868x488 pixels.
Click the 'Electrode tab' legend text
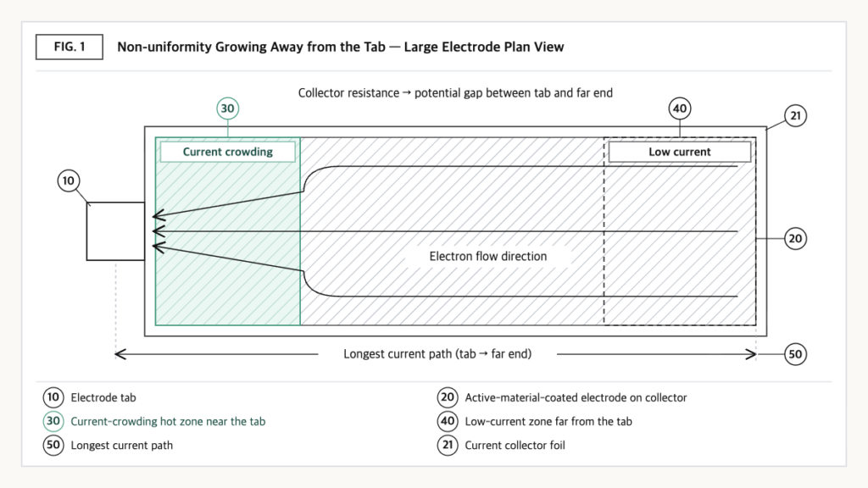pyautogui.click(x=103, y=398)
